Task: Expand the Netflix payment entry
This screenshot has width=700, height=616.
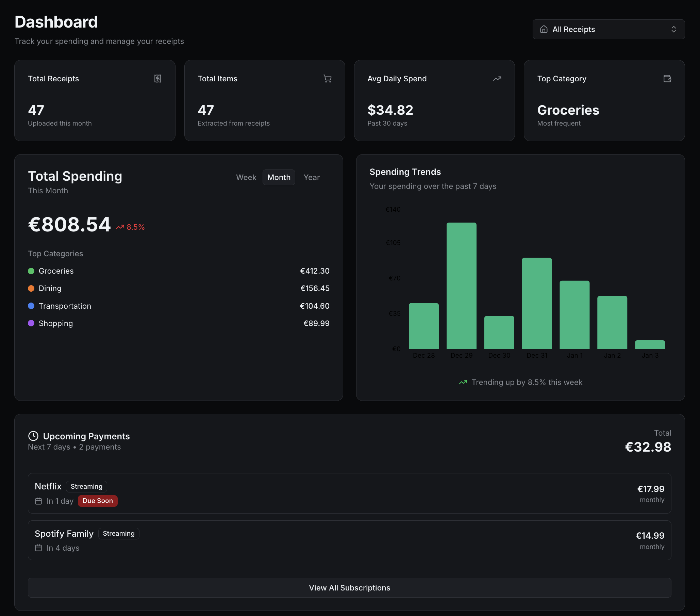Action: point(349,493)
